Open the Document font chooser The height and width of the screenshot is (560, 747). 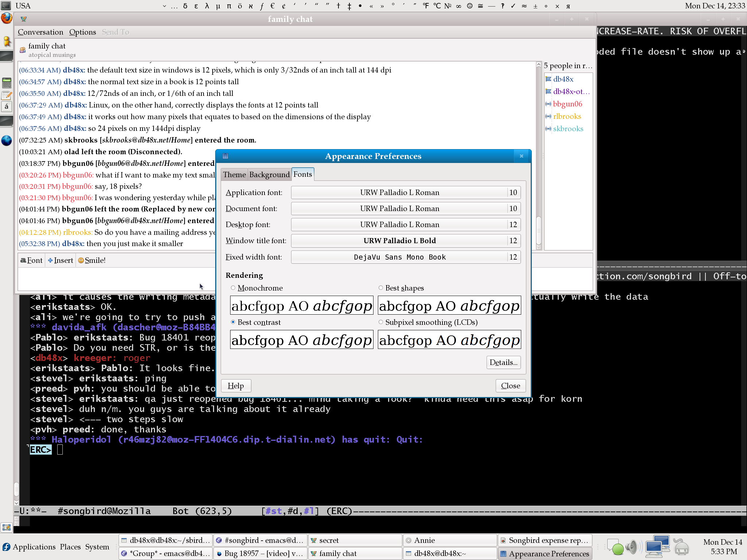pos(406,209)
